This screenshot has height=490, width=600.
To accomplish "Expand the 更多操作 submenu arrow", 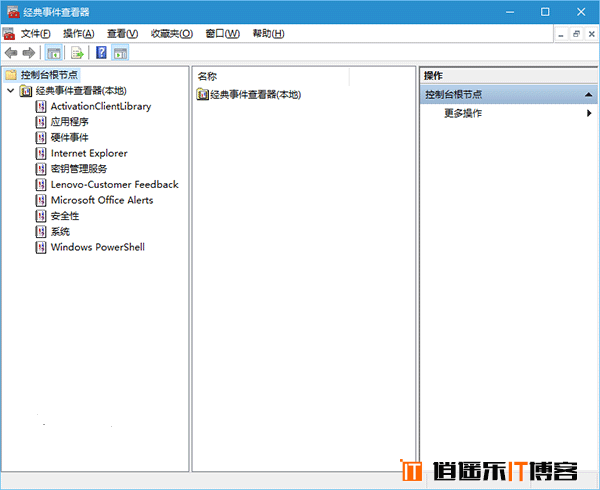I will [589, 113].
